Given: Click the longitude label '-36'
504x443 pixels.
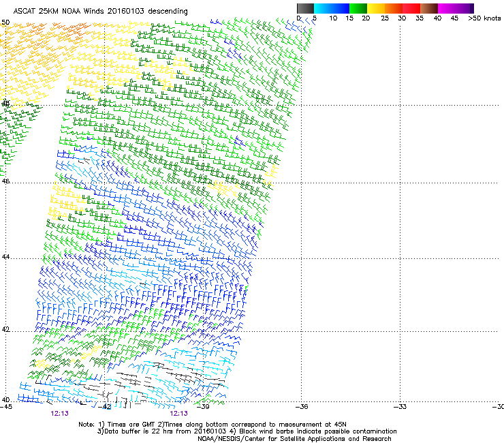Looking at the screenshot, I should (302, 407).
